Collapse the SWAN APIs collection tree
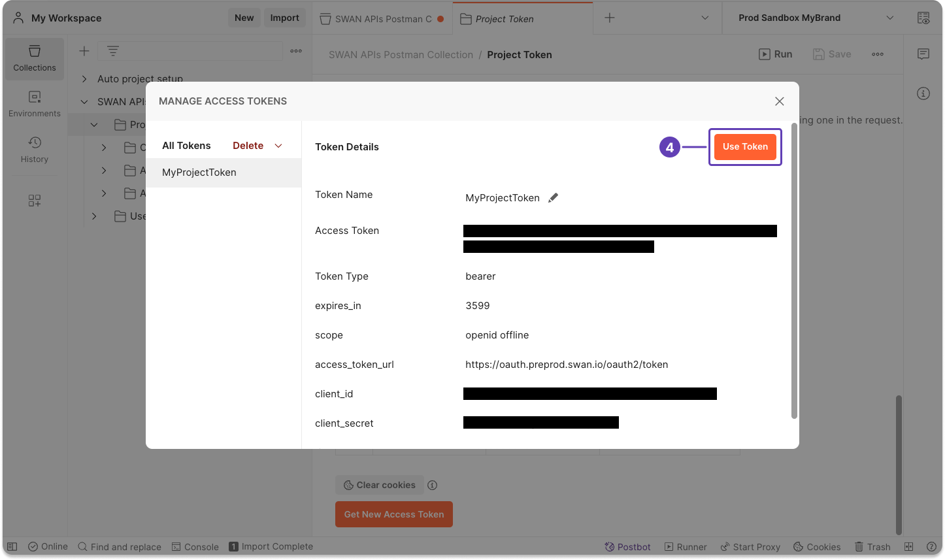 (x=84, y=101)
